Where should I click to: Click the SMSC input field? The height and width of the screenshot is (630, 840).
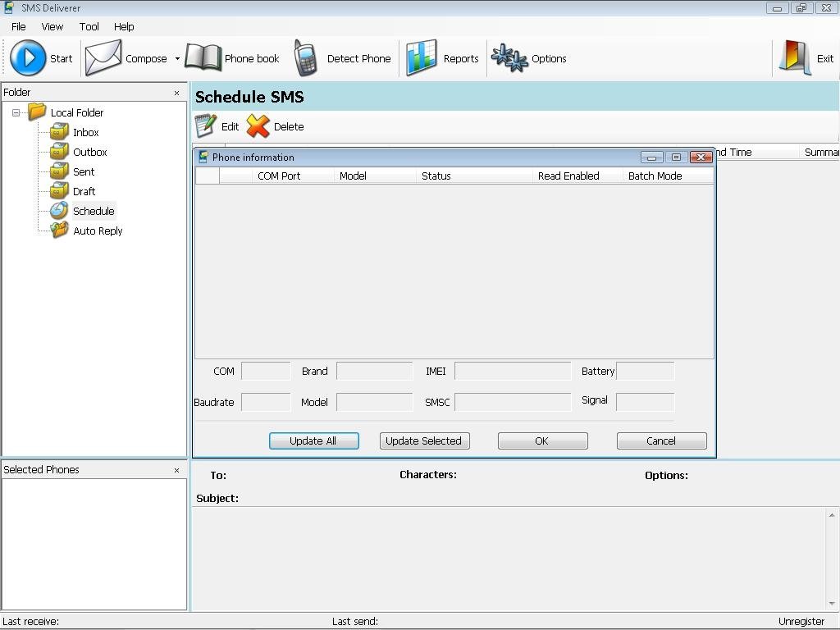(x=513, y=402)
